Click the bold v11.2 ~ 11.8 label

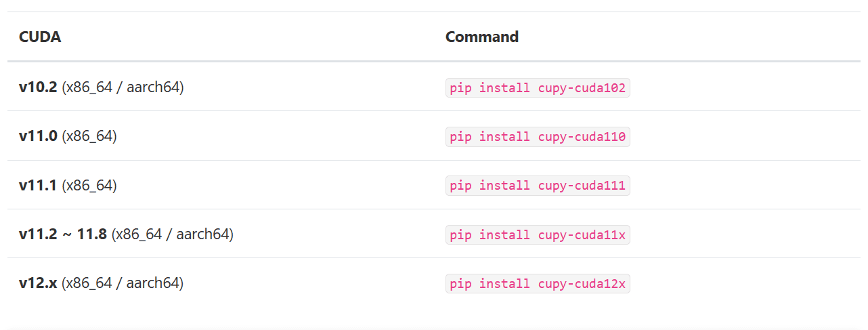[63, 234]
